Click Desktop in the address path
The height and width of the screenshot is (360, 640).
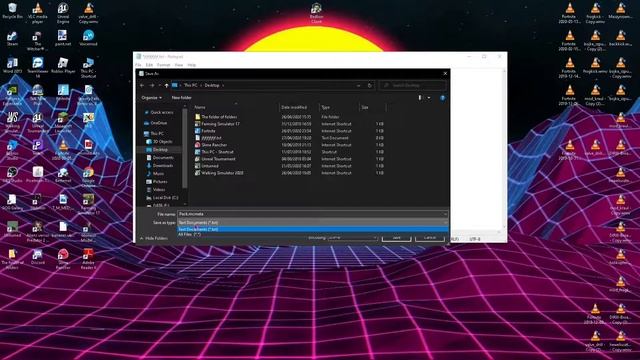(x=212, y=85)
